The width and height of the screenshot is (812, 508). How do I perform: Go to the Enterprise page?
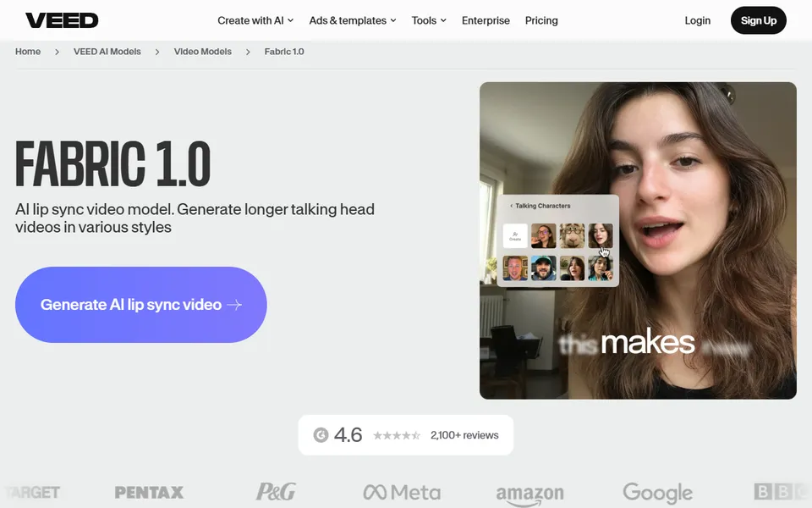[x=486, y=20]
